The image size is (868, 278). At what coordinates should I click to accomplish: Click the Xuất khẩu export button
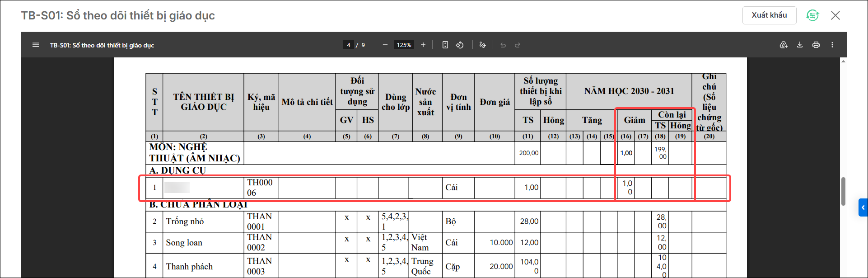(769, 15)
